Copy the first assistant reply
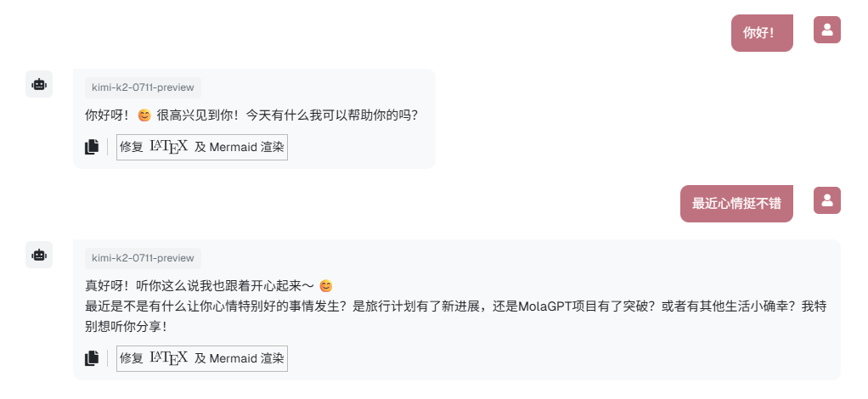Viewport: 868px width, 399px height. 92,147
